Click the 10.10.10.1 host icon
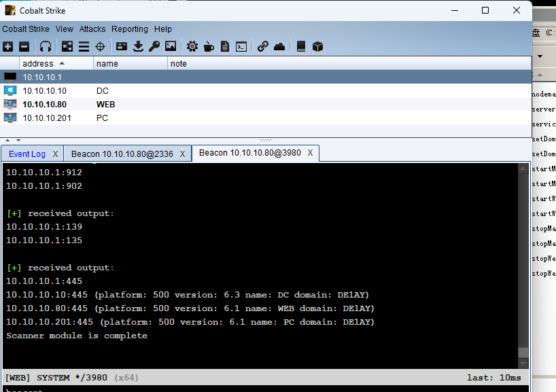Image resolution: width=556 pixels, height=392 pixels. tap(10, 77)
